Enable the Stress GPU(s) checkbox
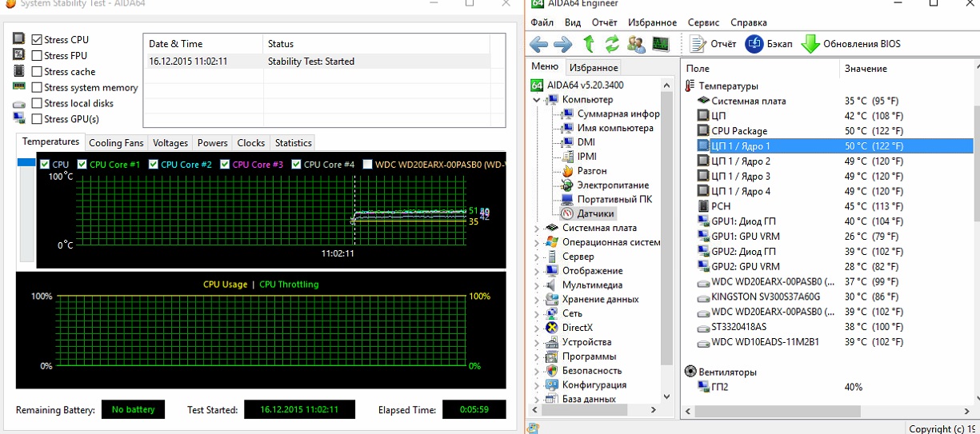Screen dimensions: 980x434 pyautogui.click(x=37, y=119)
